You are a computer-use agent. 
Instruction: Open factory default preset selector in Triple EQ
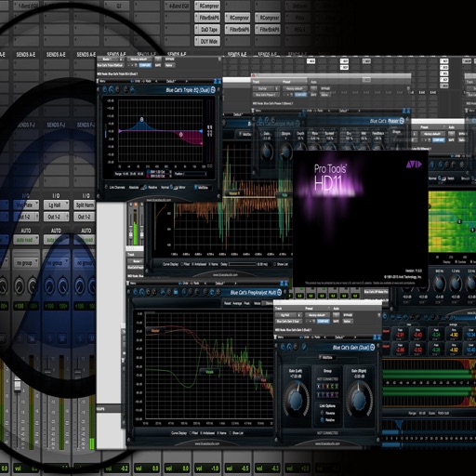(140, 59)
